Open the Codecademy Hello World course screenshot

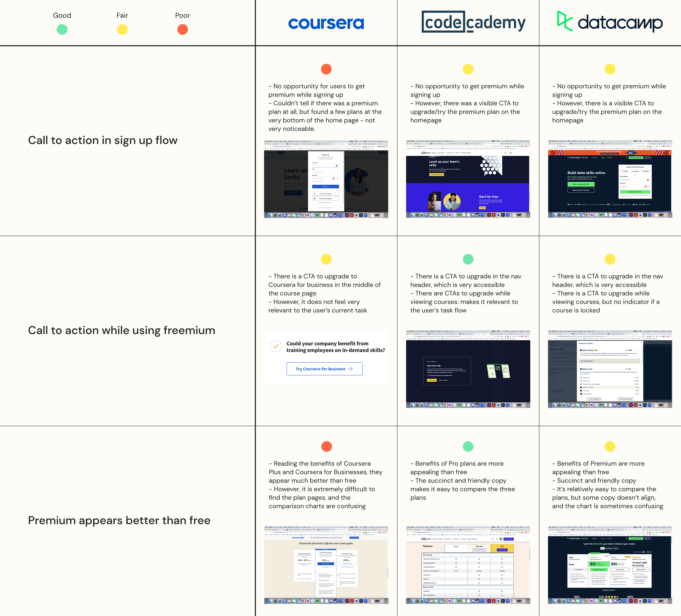pos(468,369)
